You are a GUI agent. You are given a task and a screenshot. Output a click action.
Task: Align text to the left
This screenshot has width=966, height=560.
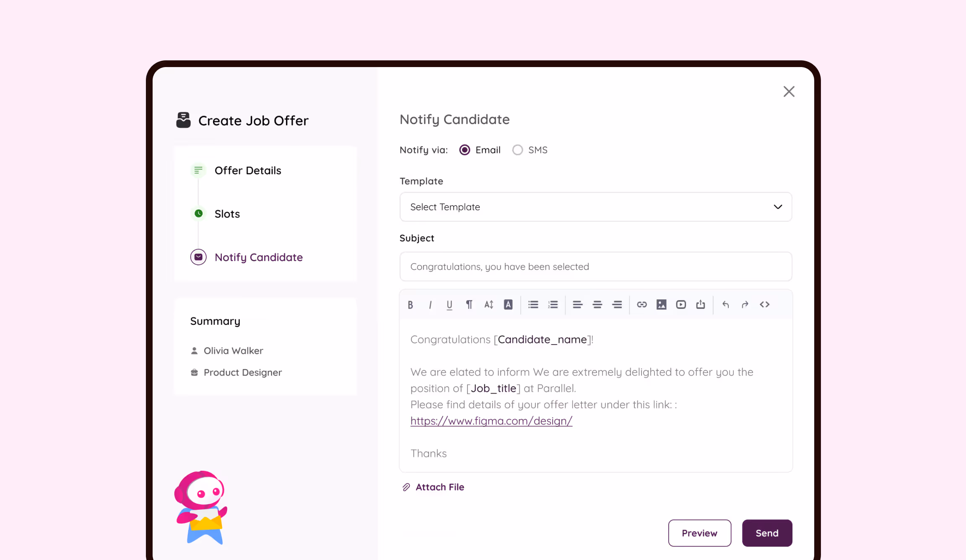(578, 305)
